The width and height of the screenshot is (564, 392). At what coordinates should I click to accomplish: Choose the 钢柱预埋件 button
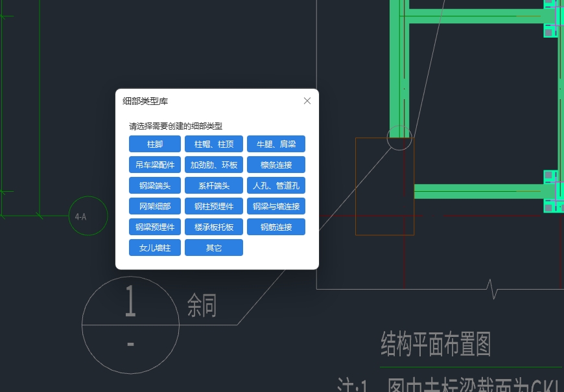214,206
